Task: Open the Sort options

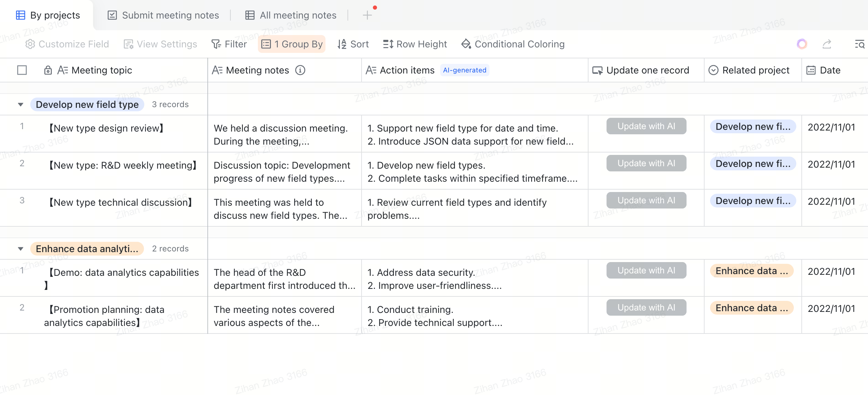Action: [x=353, y=44]
